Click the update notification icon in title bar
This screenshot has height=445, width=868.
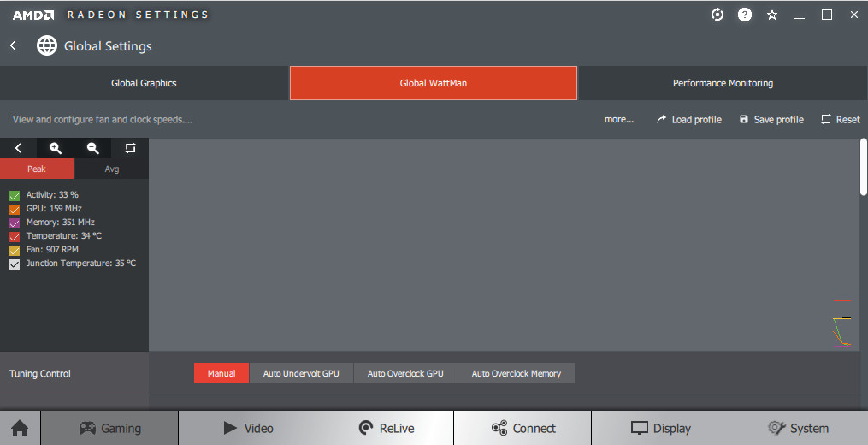tap(717, 15)
